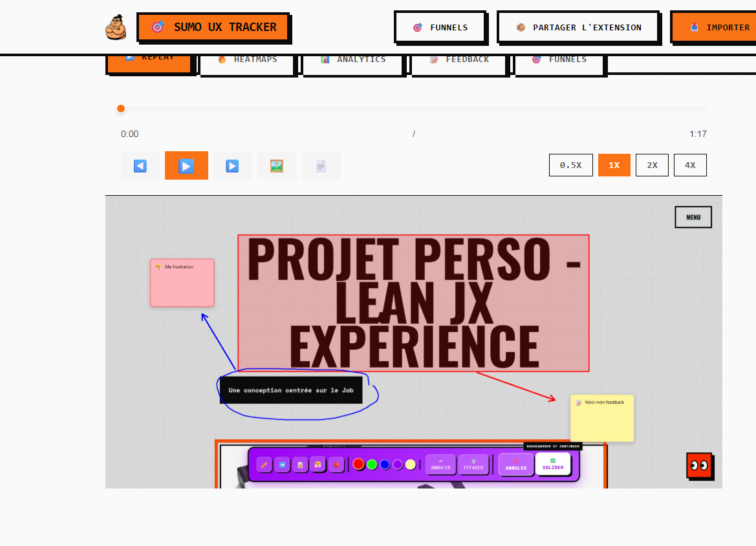Screen dimensions: 756x546
Task: Set playback speed to 4X
Action: click(690, 165)
